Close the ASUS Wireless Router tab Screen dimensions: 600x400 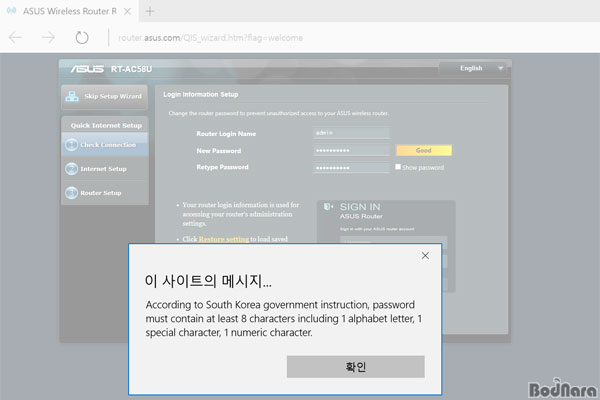tap(127, 11)
